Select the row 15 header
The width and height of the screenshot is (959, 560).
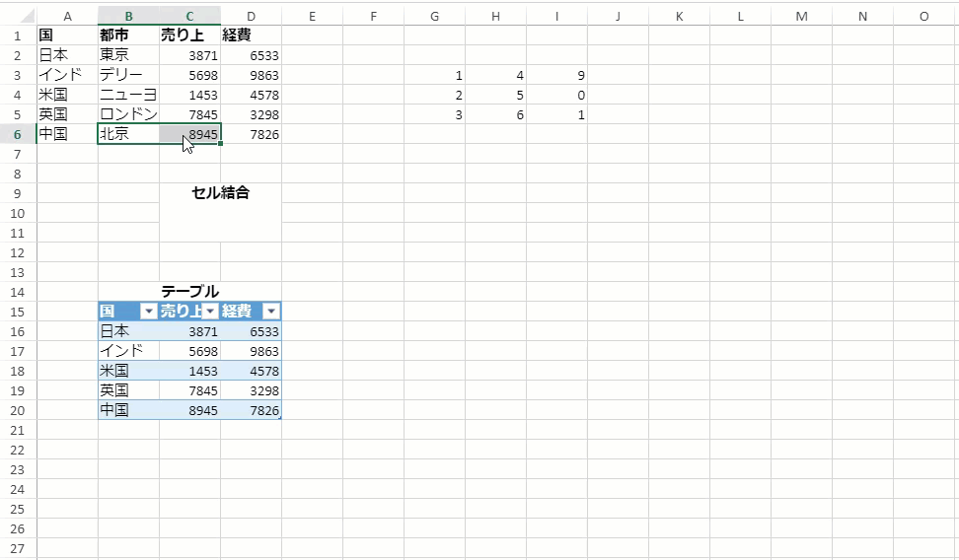[x=18, y=312]
